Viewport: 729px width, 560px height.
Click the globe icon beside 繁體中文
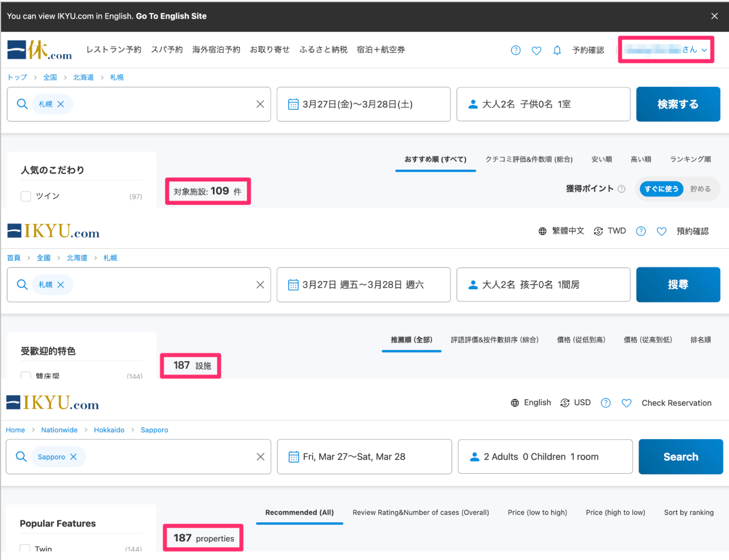(542, 231)
